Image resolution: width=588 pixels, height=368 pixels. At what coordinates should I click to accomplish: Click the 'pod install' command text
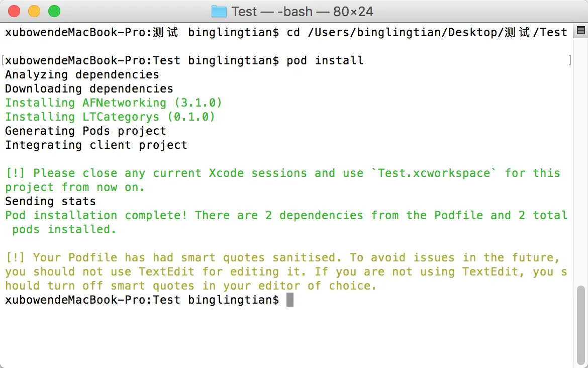(325, 60)
